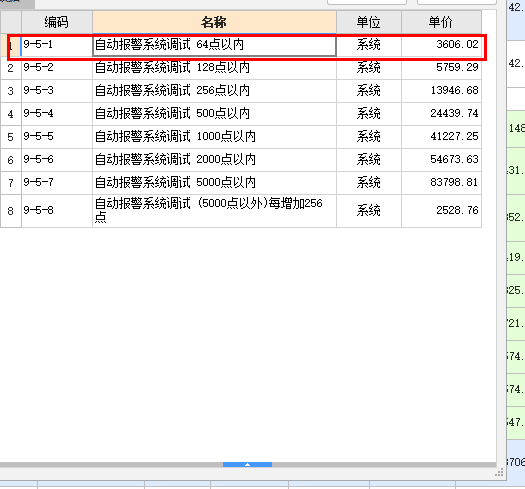525x489 pixels.
Task: Click row number 2 header
Action: [x=11, y=68]
